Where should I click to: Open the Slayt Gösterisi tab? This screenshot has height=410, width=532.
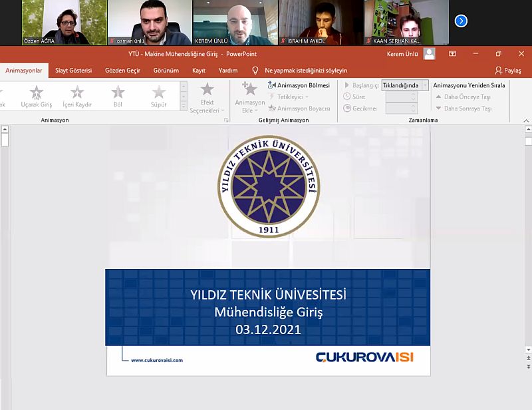(74, 71)
